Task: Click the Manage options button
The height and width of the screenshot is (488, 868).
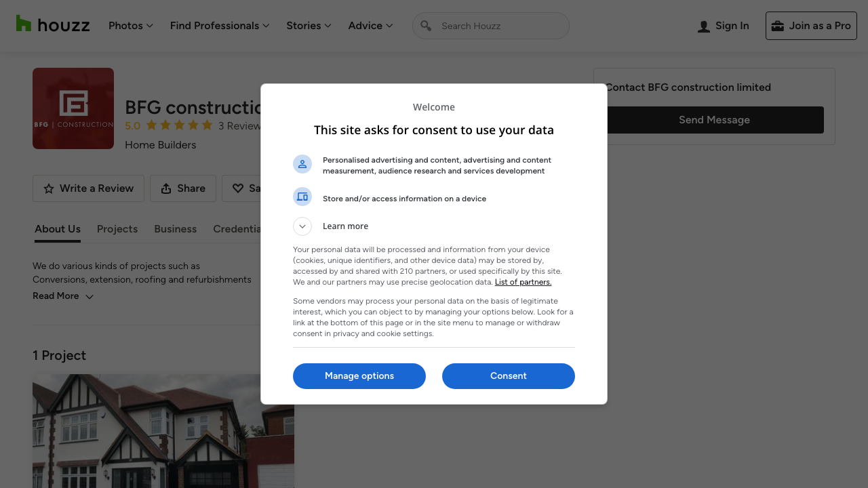Action: [x=359, y=376]
